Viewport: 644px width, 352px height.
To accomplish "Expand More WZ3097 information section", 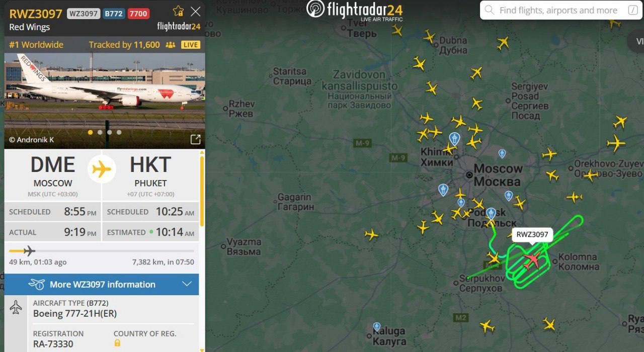I will point(102,284).
